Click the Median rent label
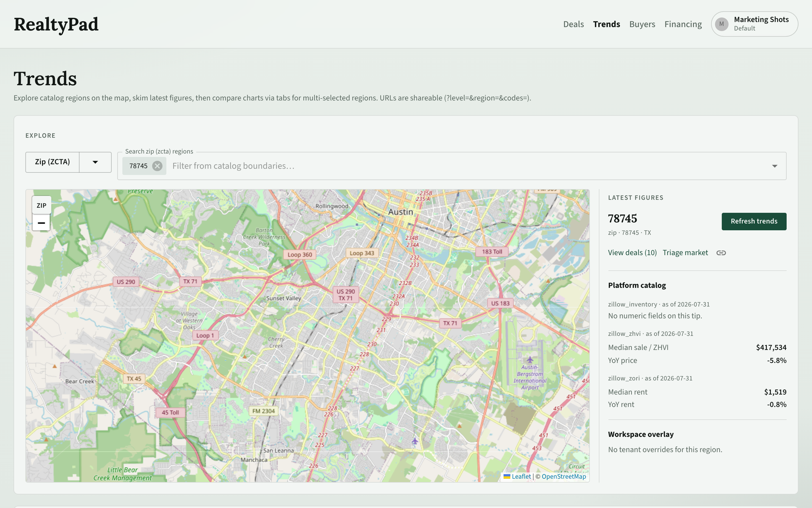Screen dimensions: 812x508 click(x=627, y=392)
